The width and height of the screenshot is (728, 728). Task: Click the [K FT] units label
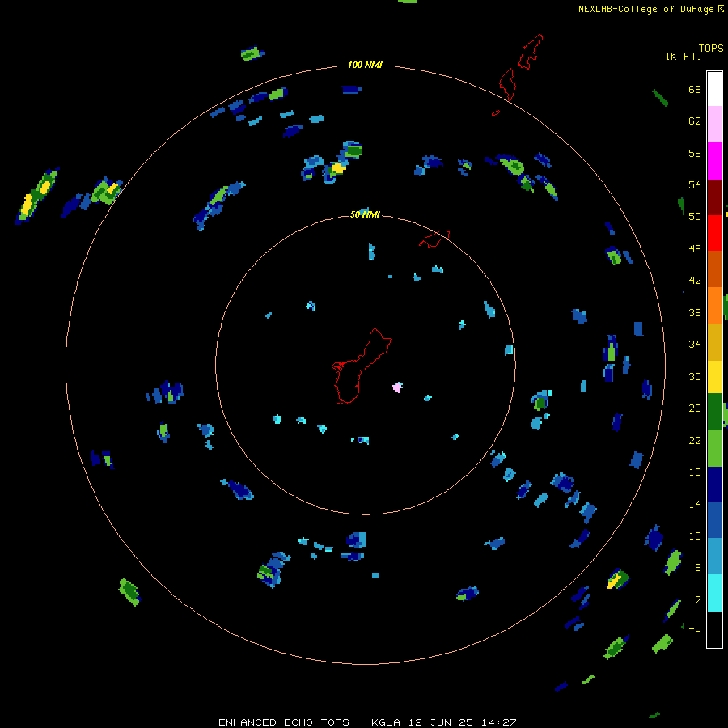684,56
